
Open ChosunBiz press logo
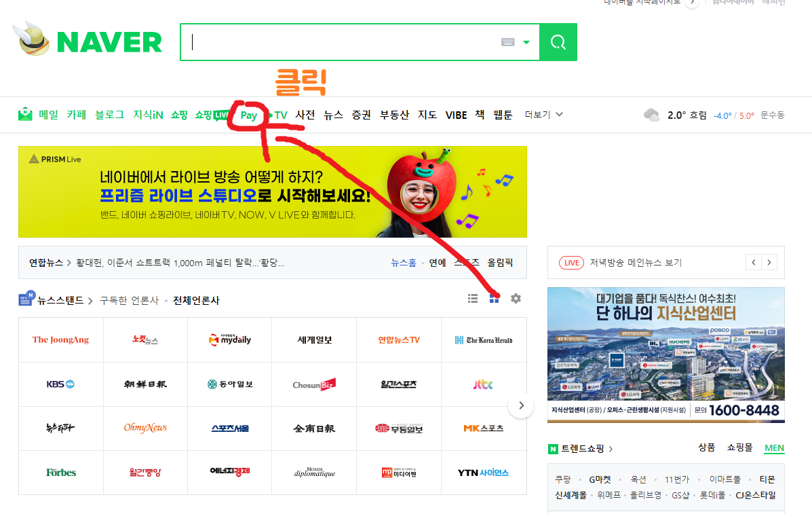(x=314, y=384)
